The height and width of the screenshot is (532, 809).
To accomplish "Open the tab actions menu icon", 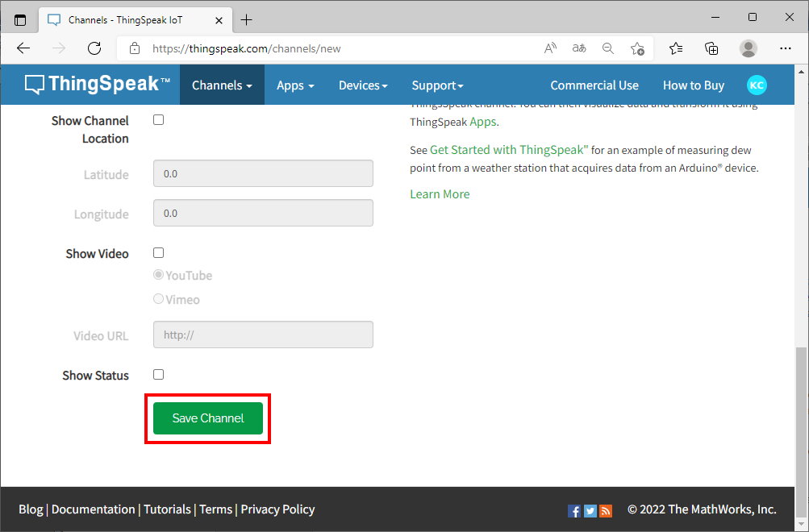I will click(x=20, y=20).
